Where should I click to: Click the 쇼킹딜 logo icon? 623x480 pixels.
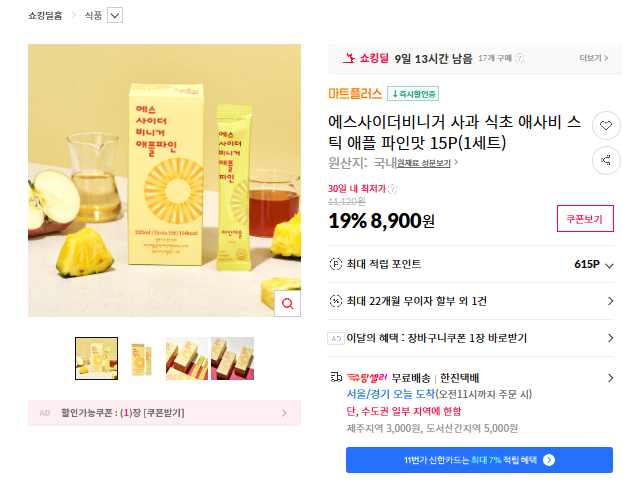349,58
